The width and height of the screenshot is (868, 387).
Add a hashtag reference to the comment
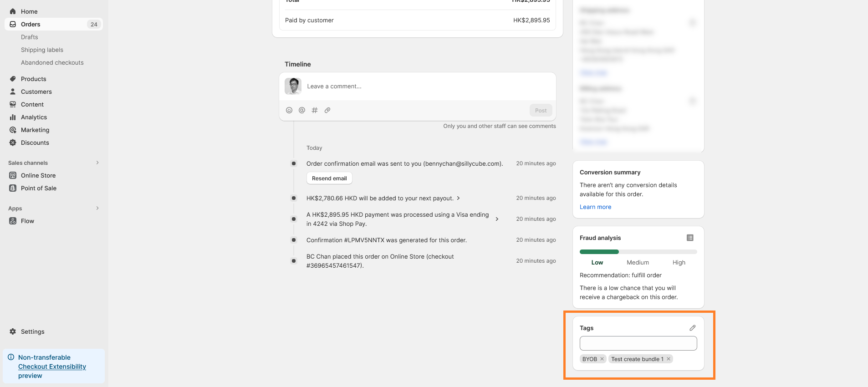tap(315, 110)
